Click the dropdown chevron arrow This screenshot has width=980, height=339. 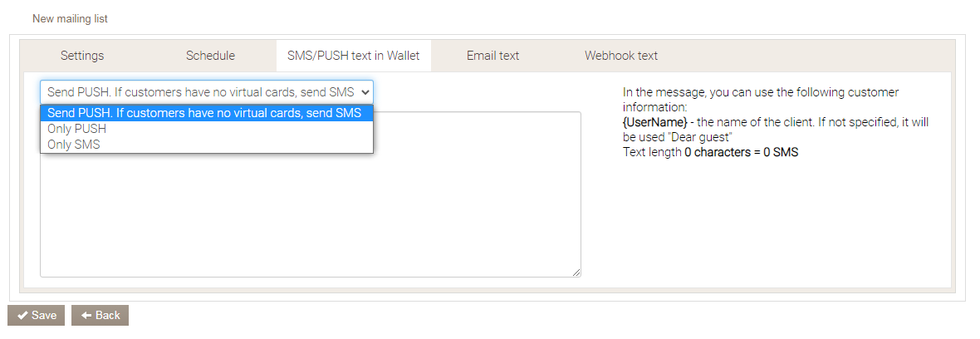click(365, 91)
